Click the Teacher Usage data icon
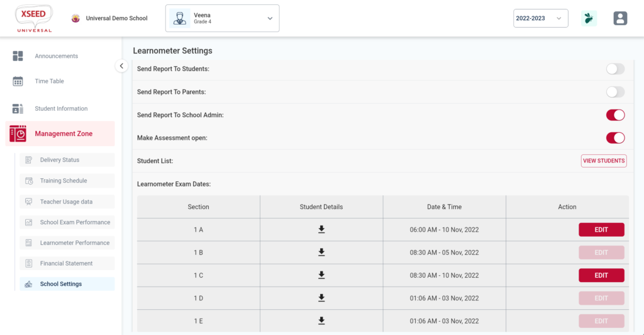Viewport: 644px width, 335px height. [x=28, y=202]
